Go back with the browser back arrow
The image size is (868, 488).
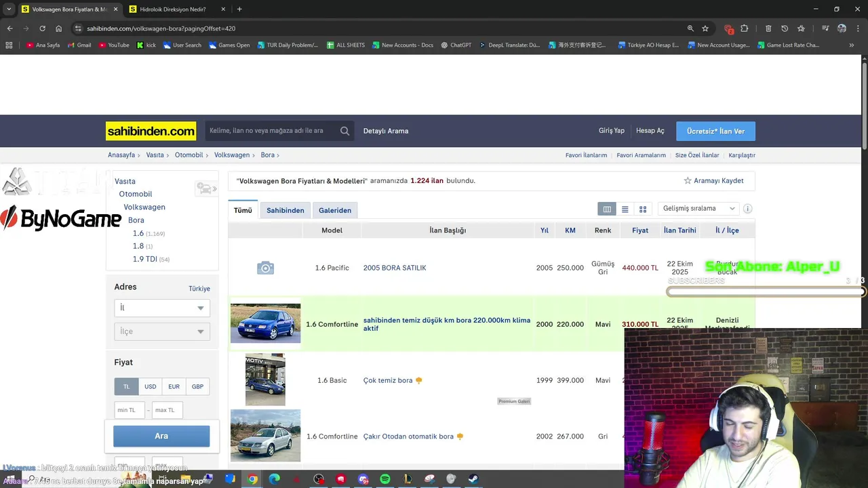coord(9,28)
